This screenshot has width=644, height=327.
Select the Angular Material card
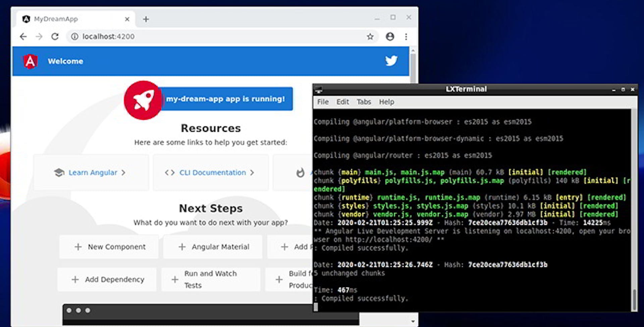pyautogui.click(x=213, y=247)
